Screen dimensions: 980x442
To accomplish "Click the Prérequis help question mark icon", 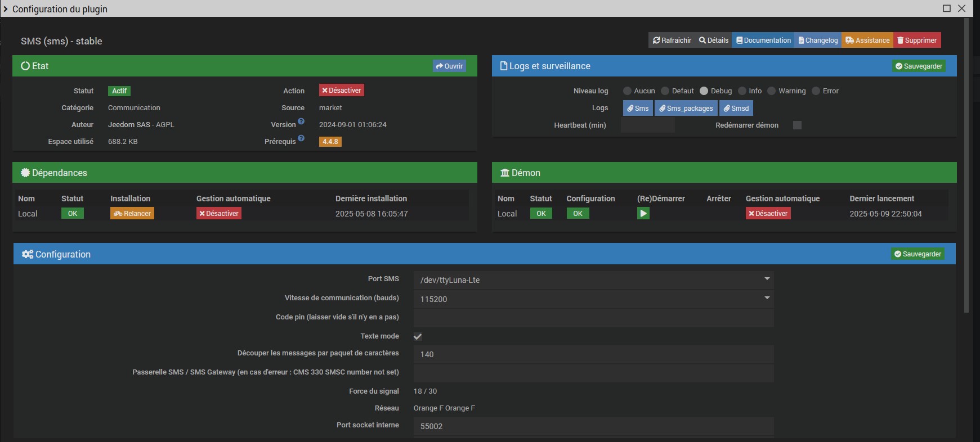I will point(301,138).
